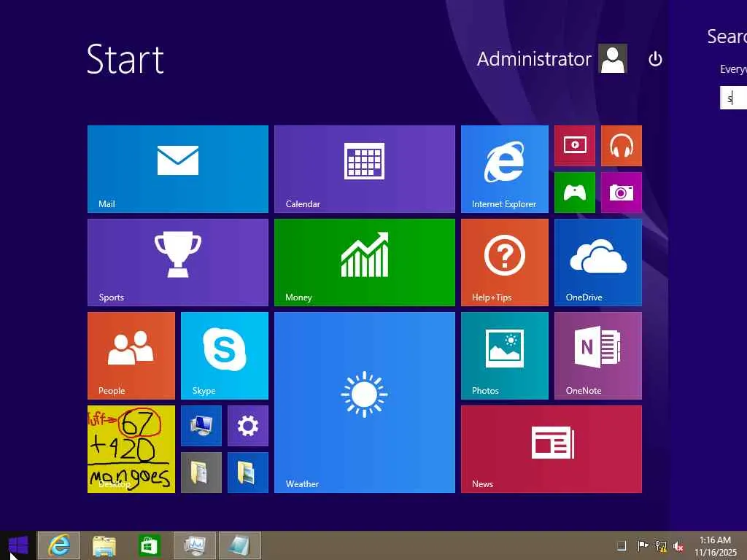Open the People tile
Image resolution: width=747 pixels, height=560 pixels.
(x=131, y=356)
